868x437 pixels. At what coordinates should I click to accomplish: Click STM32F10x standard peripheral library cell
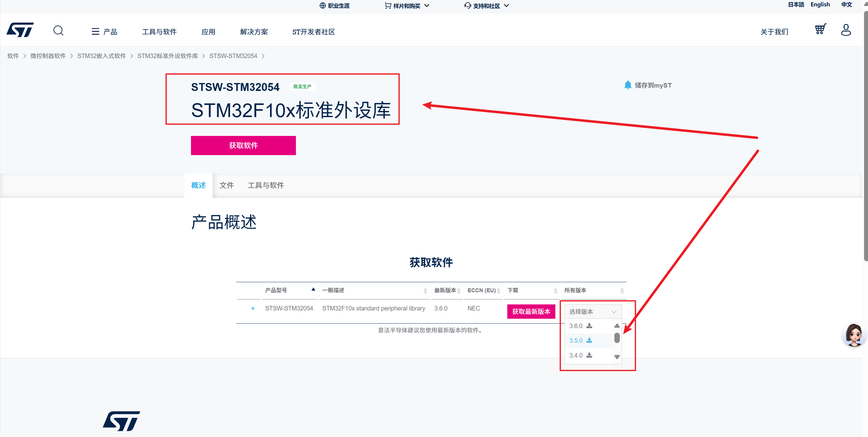tap(374, 308)
